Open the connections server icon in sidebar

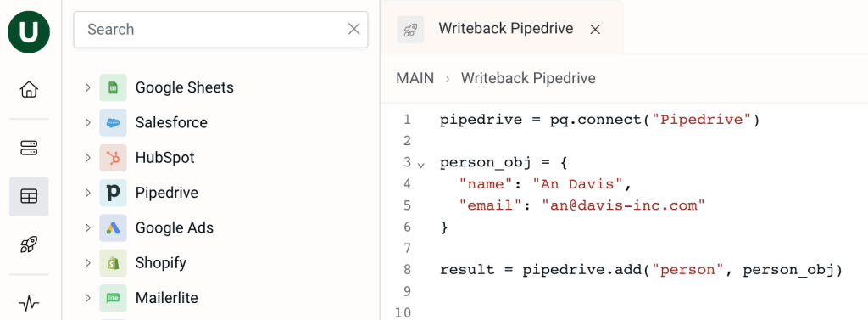(29, 148)
